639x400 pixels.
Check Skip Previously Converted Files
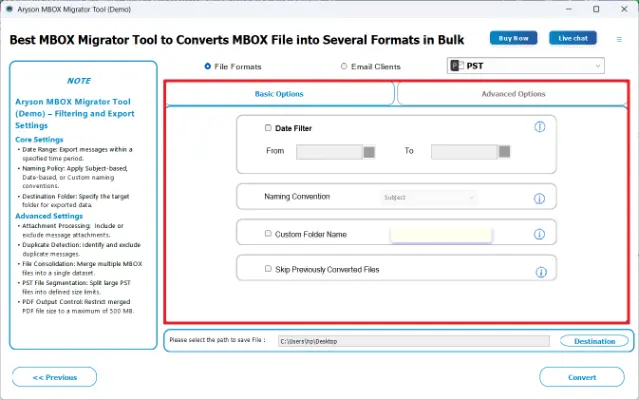click(268, 268)
